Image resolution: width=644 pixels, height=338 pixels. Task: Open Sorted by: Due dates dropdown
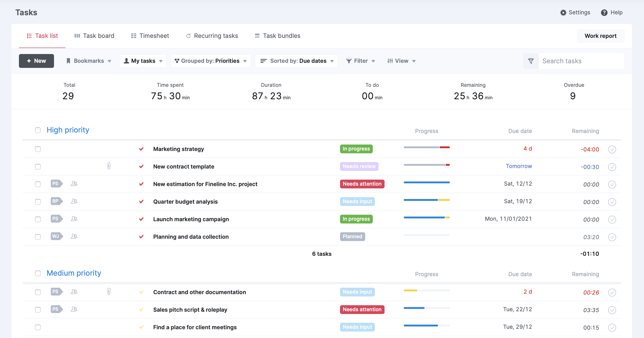click(297, 61)
